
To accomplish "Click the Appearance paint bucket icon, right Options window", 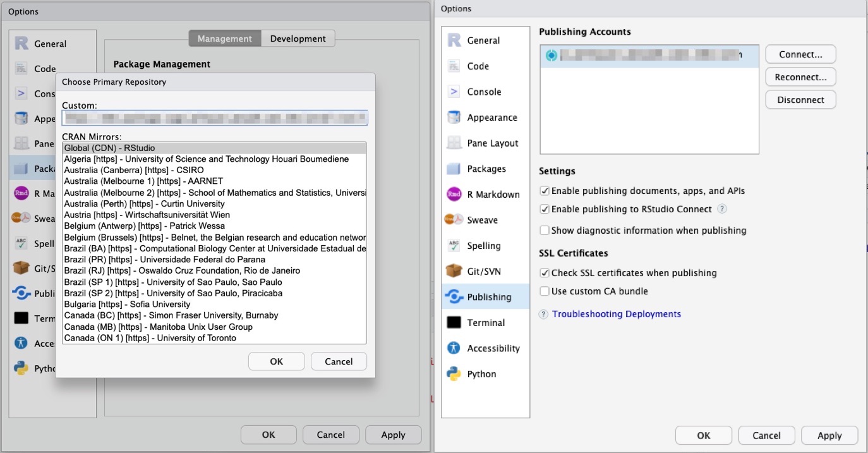I will point(454,118).
